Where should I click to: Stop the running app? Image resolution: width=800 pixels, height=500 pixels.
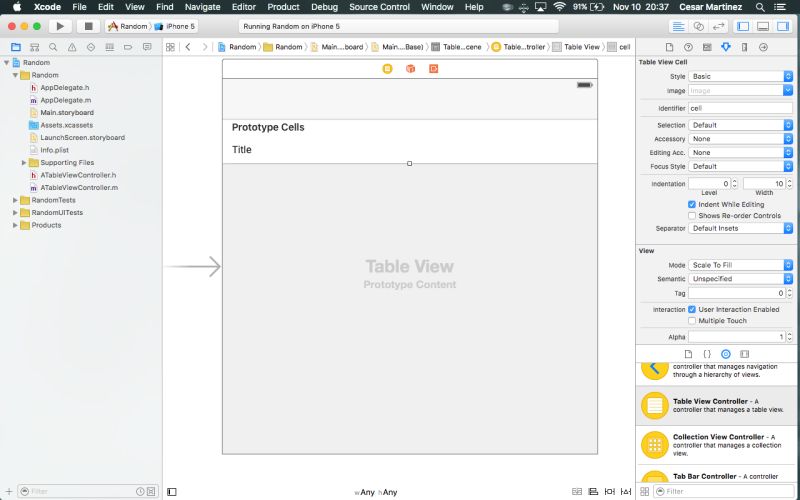tap(88, 26)
